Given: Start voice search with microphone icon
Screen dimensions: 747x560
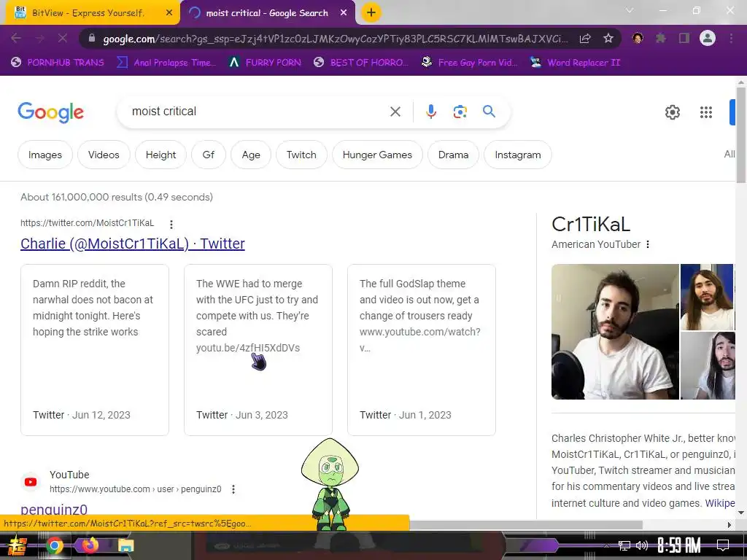Looking at the screenshot, I should point(430,112).
